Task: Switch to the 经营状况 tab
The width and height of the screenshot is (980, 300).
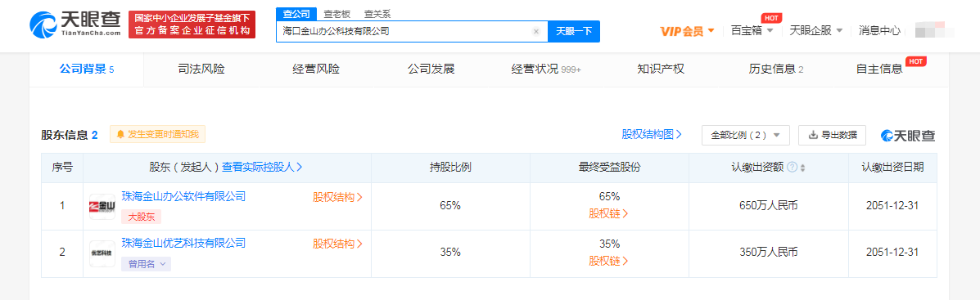Action: [x=545, y=69]
